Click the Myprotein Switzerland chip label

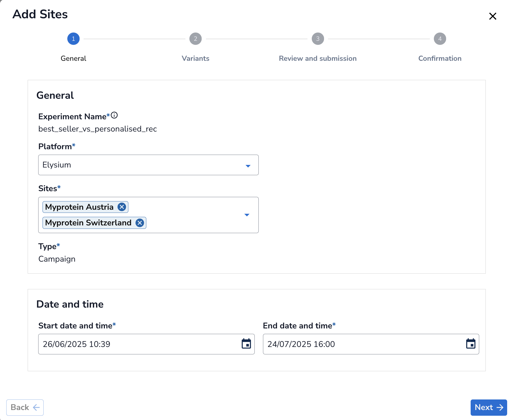point(88,223)
